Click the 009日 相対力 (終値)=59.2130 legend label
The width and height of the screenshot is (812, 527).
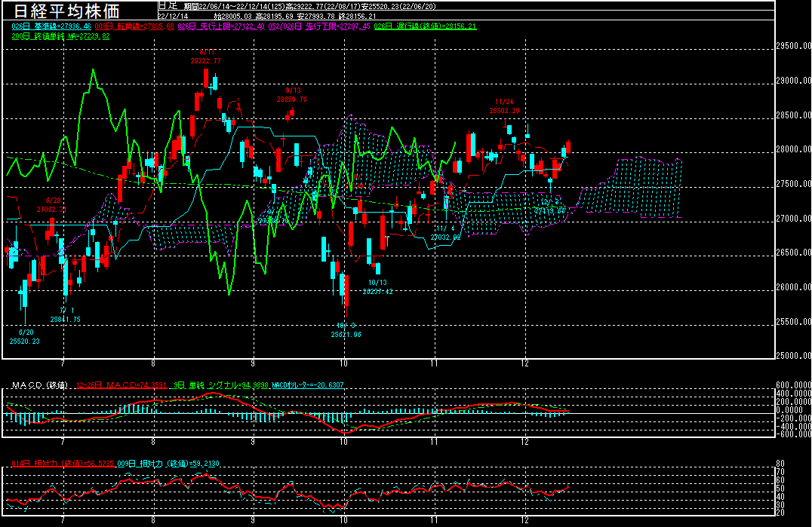point(168,464)
